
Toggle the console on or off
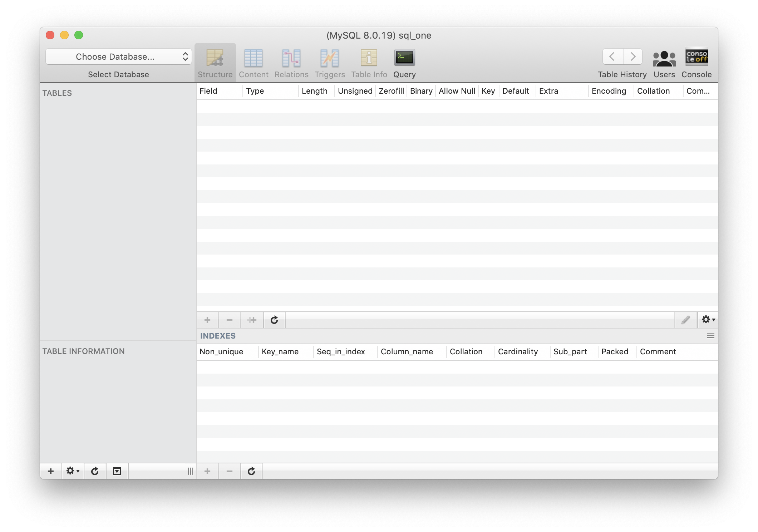[696, 63]
